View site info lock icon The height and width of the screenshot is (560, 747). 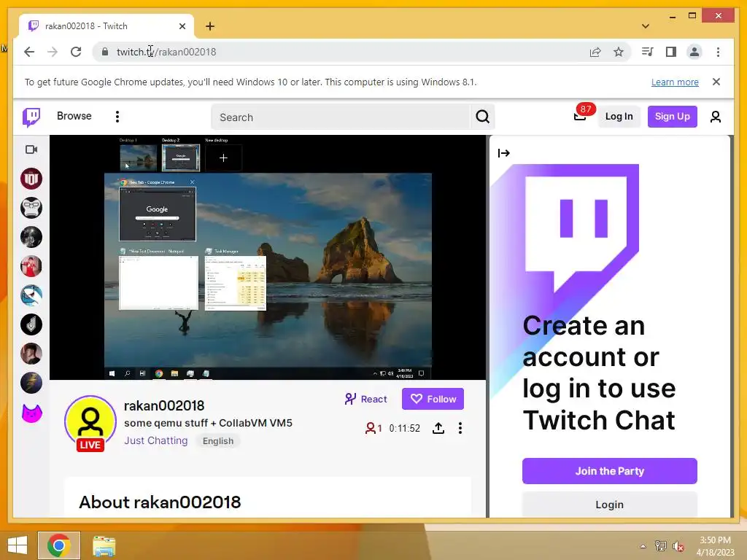(x=105, y=52)
